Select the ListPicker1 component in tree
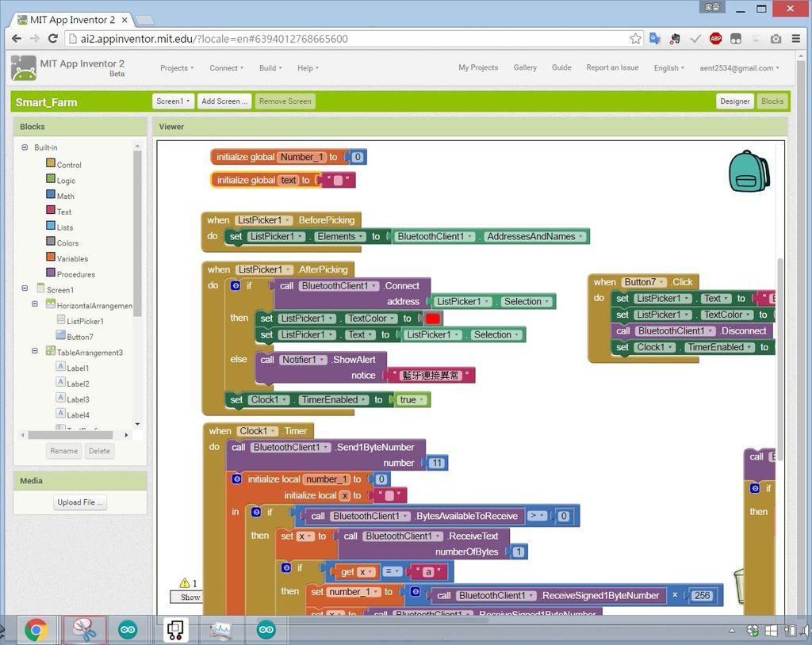 (x=85, y=321)
